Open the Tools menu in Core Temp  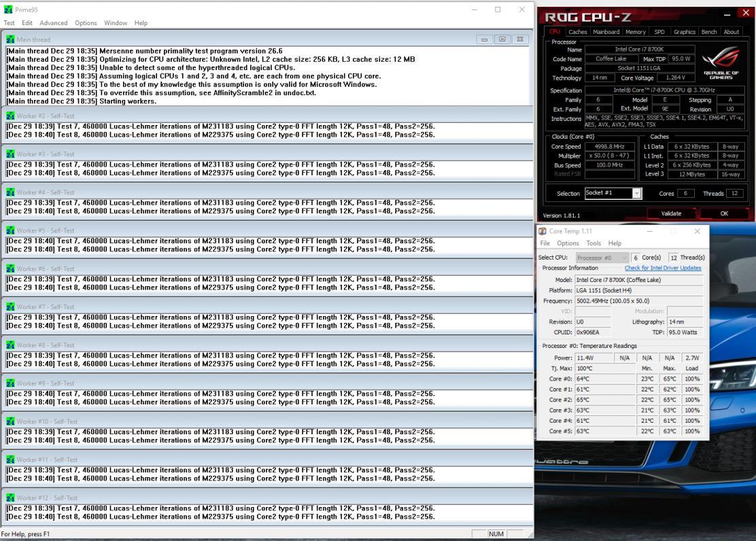point(594,243)
